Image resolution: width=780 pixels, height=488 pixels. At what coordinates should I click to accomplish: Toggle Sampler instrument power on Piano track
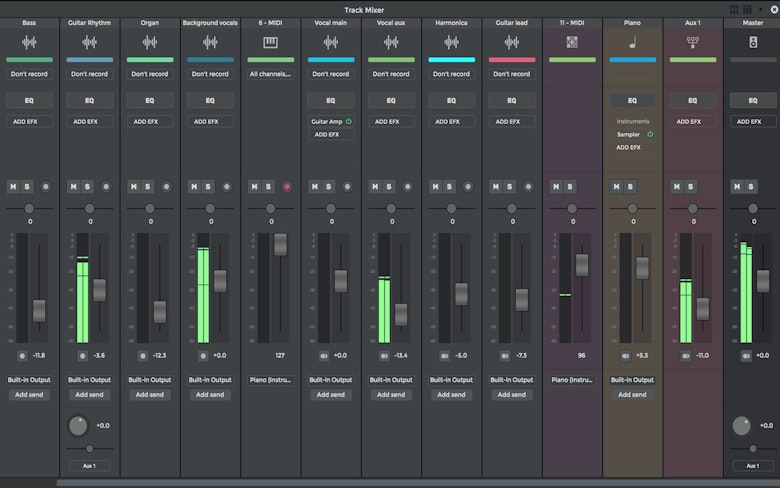coord(650,134)
